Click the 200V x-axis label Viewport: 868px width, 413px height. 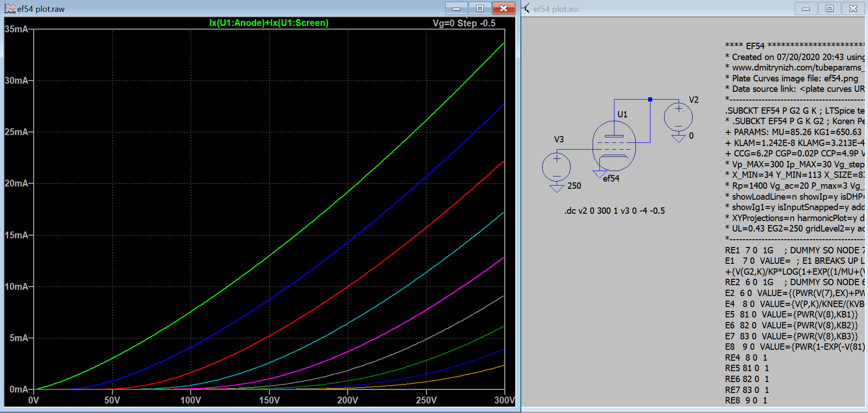[x=348, y=400]
